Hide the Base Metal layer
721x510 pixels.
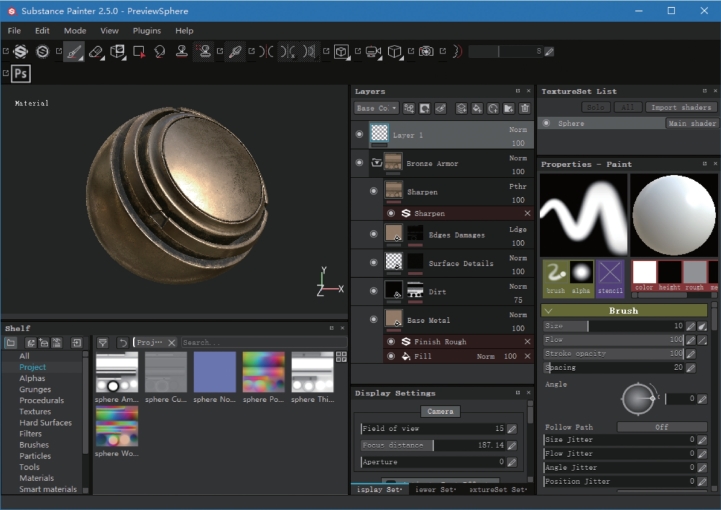[373, 320]
